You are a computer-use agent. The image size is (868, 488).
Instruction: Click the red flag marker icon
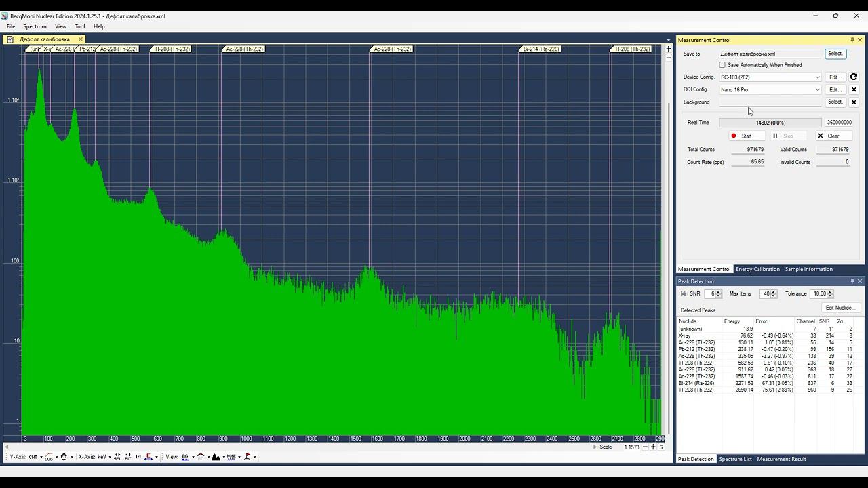point(247,457)
